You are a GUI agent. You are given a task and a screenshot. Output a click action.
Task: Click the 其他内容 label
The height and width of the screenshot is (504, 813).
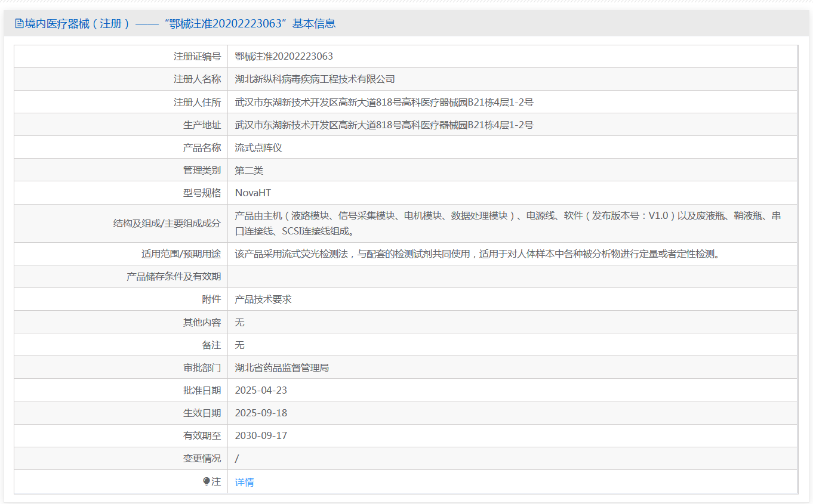coord(202,322)
